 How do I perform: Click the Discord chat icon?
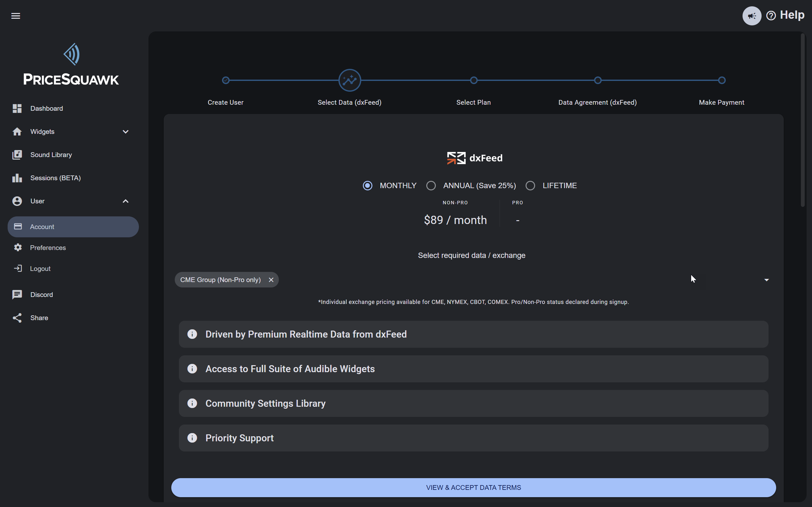17,295
